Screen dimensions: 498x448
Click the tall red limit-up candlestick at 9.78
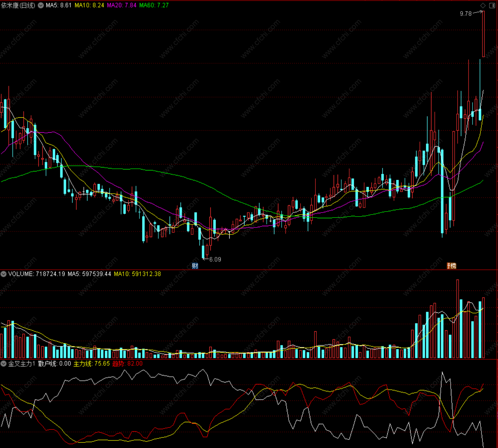coord(483,34)
